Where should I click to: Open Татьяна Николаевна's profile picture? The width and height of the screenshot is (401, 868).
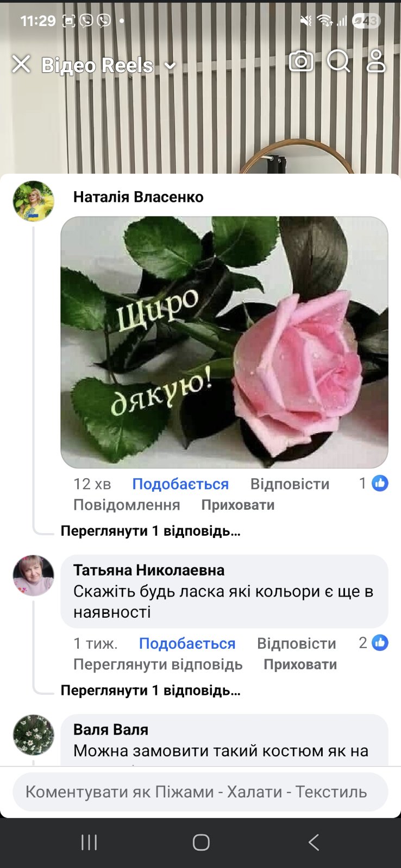34,575
